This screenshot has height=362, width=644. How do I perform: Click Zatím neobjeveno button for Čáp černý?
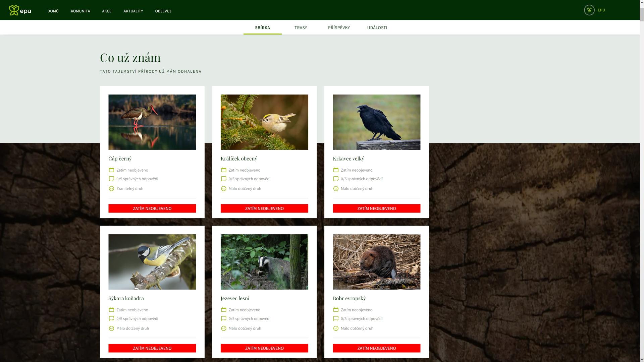[152, 208]
